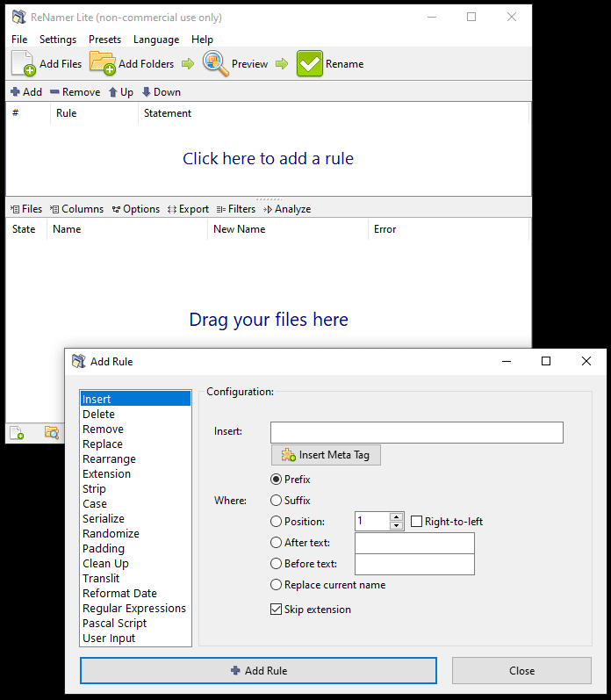Enable the Right-to-left checkbox

click(416, 522)
